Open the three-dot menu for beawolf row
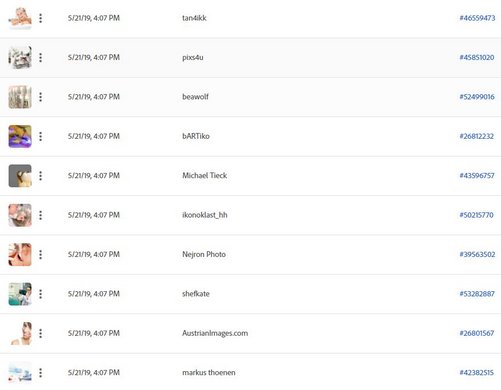 coord(40,97)
